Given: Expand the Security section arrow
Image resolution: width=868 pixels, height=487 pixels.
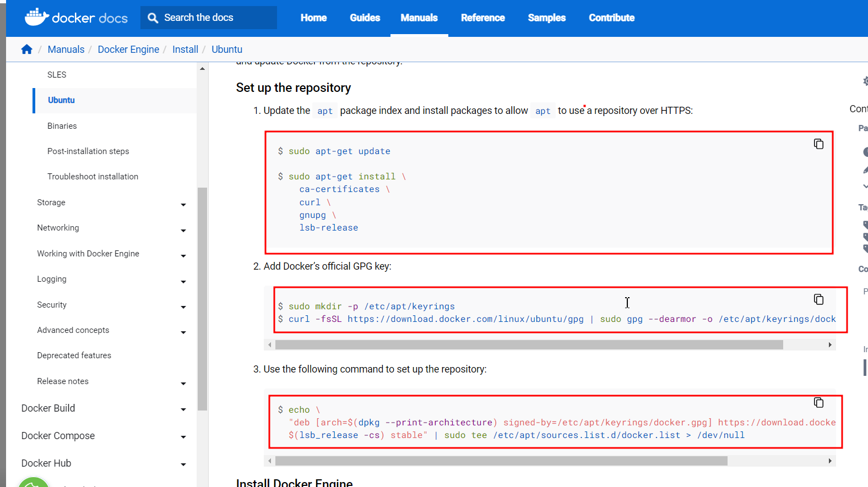Looking at the screenshot, I should [183, 308].
